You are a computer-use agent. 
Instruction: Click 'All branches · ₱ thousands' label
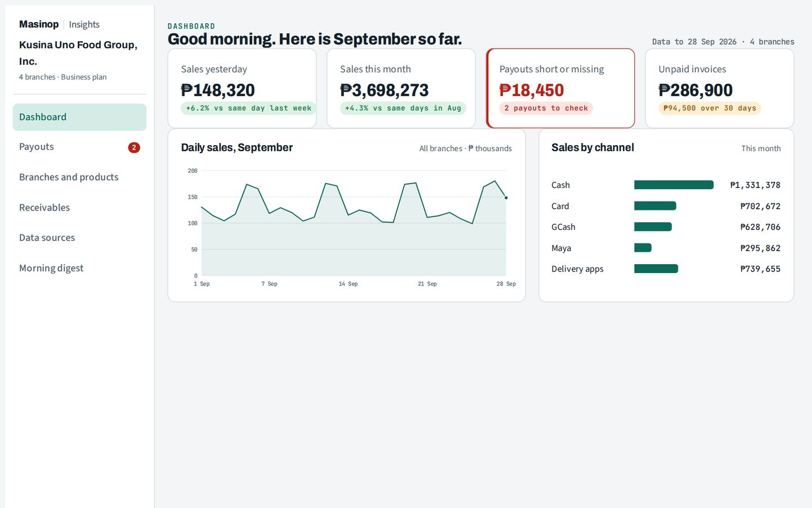(x=466, y=148)
